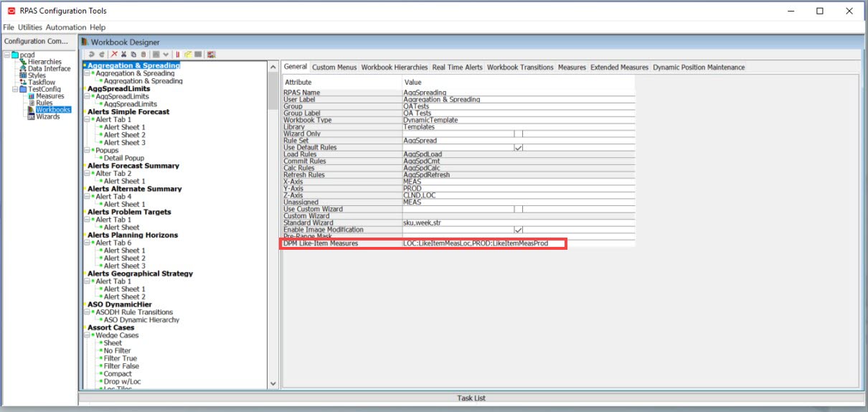Click the Wizards icon under TestConfig
868x412 pixels.
click(31, 116)
